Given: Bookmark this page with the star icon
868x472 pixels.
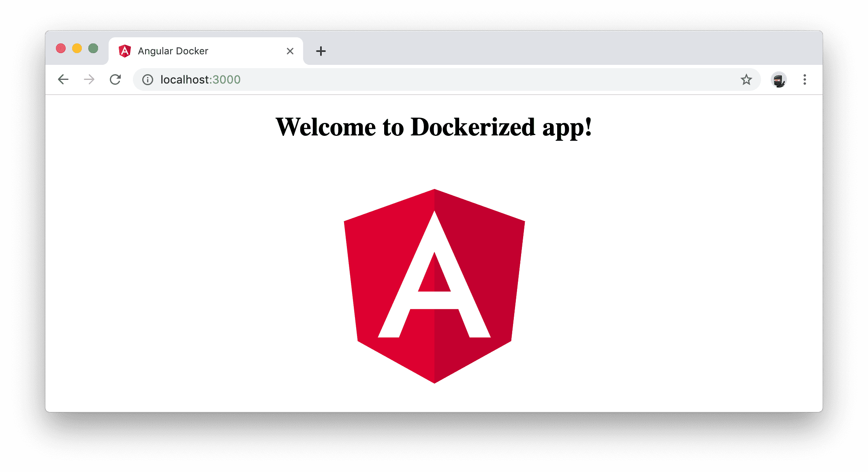Looking at the screenshot, I should pos(746,79).
